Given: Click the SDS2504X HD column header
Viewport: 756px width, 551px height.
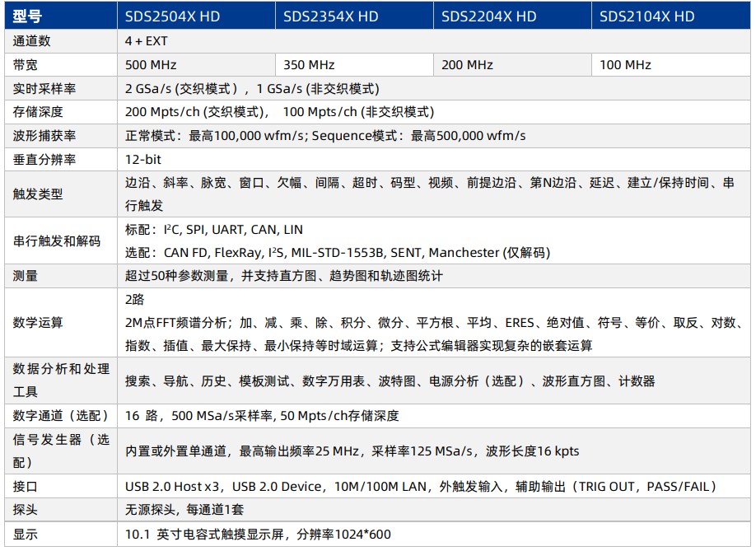Looking at the screenshot, I should click(196, 16).
